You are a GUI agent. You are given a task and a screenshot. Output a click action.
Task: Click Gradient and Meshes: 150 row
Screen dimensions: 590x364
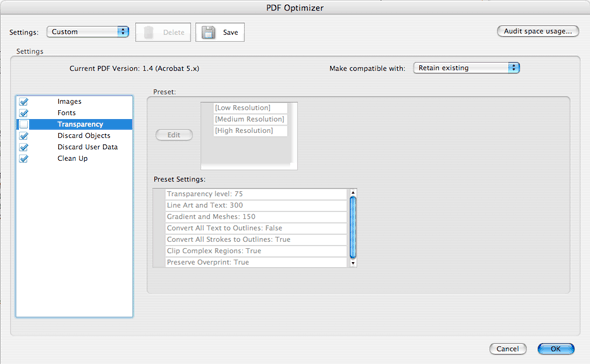[x=256, y=216]
